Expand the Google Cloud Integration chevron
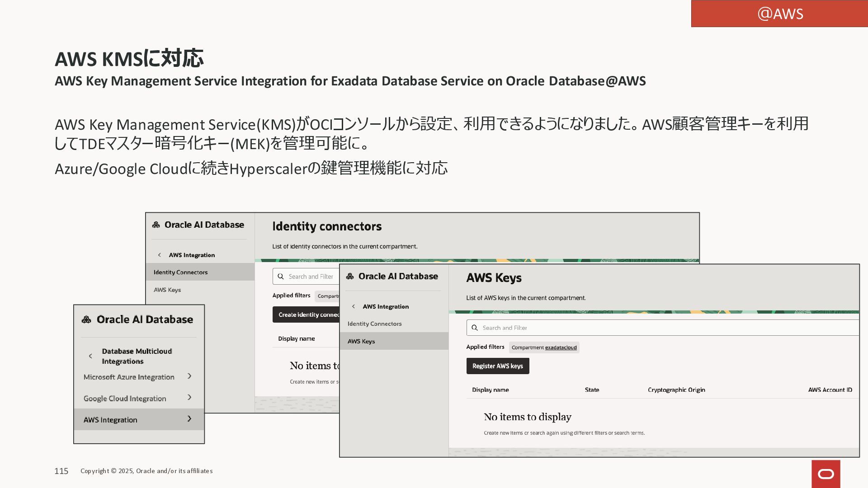The width and height of the screenshot is (868, 488). 189,397
